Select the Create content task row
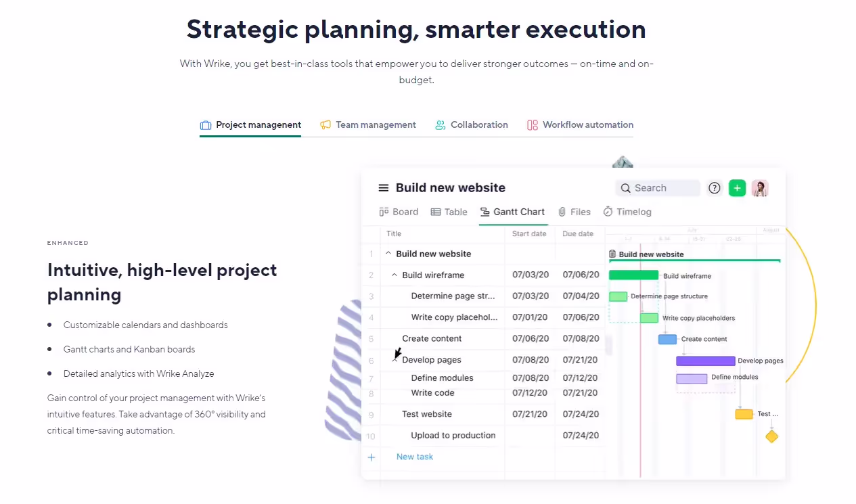856x504 pixels. (x=483, y=339)
